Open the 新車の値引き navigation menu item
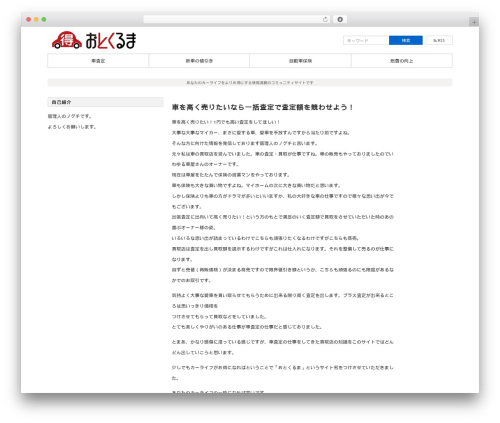 (199, 61)
